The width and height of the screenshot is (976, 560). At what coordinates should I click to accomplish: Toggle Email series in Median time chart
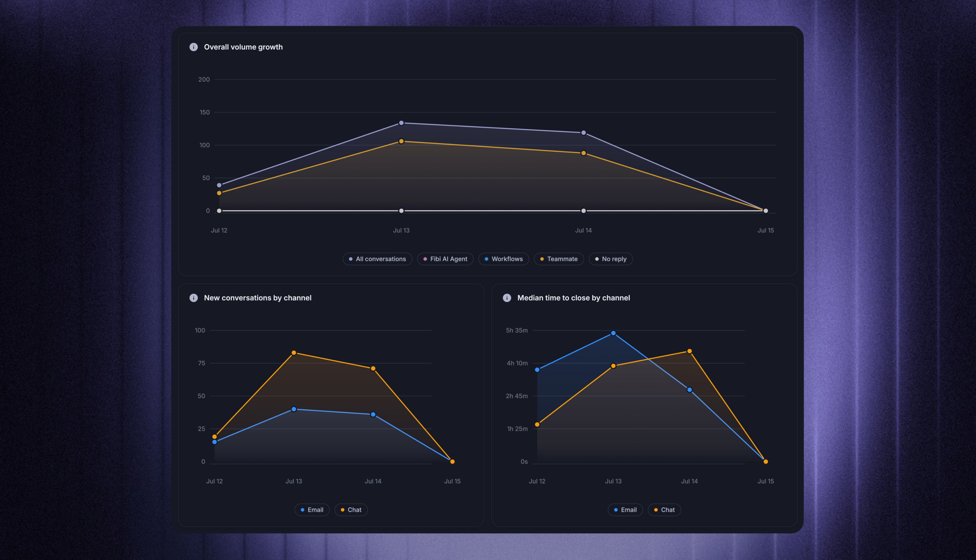pyautogui.click(x=625, y=510)
